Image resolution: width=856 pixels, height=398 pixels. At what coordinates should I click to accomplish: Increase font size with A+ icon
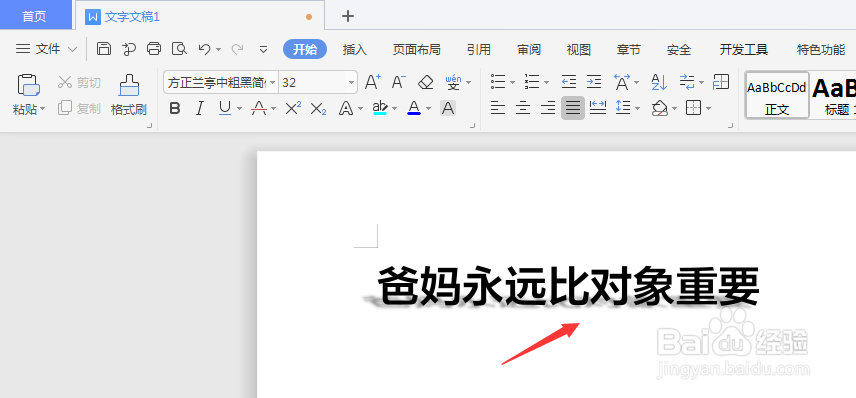coord(373,82)
